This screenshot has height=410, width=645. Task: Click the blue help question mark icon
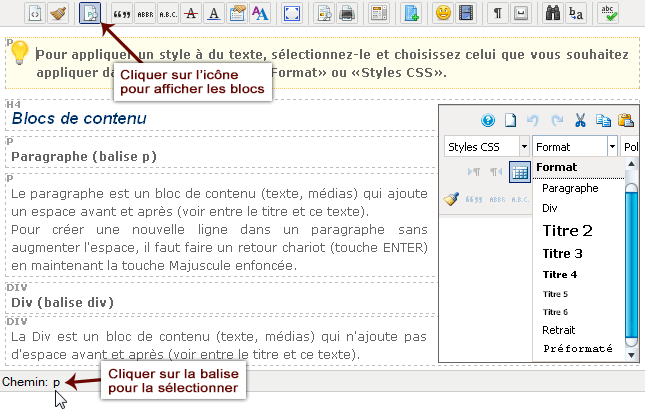coord(488,120)
